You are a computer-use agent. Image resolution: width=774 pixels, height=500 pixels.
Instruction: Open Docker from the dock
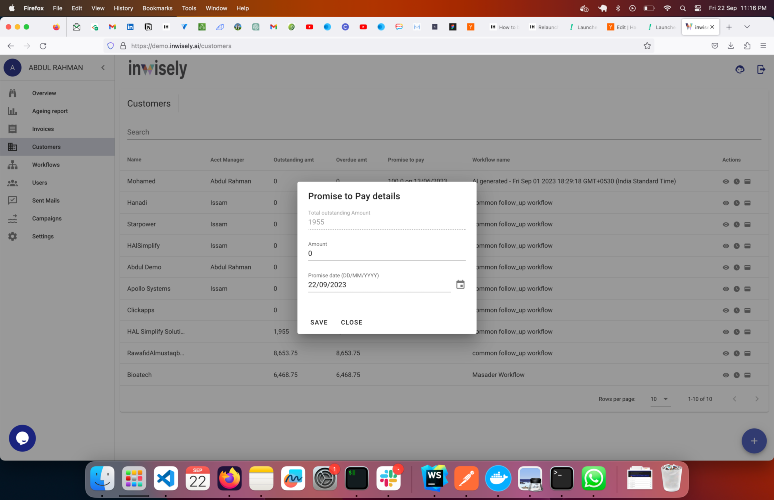pyautogui.click(x=498, y=478)
